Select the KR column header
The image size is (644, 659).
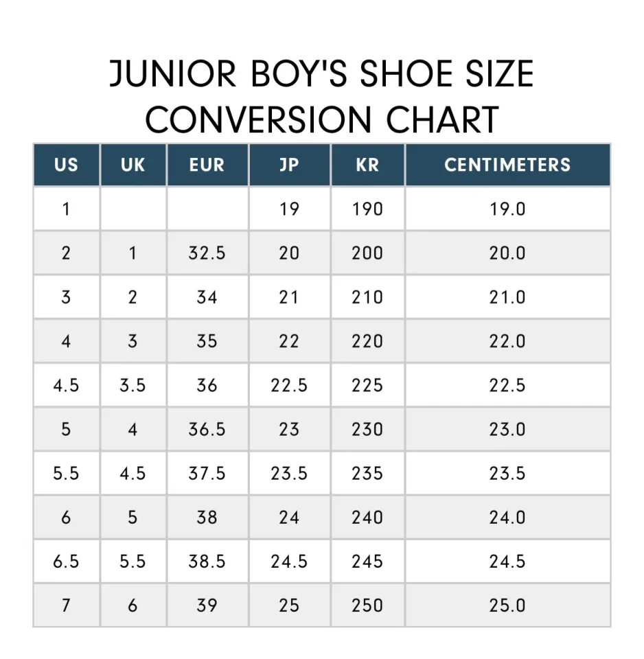pyautogui.click(x=367, y=165)
